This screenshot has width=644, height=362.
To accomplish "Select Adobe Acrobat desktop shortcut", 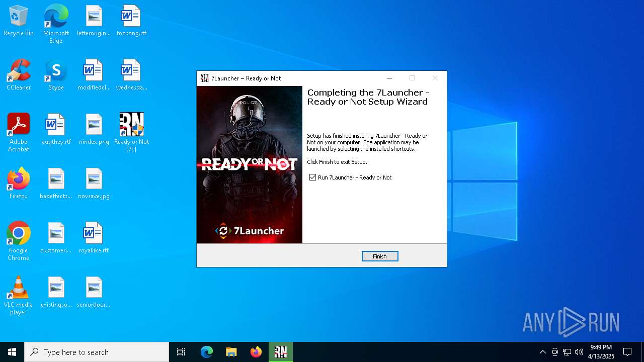I will pyautogui.click(x=19, y=132).
